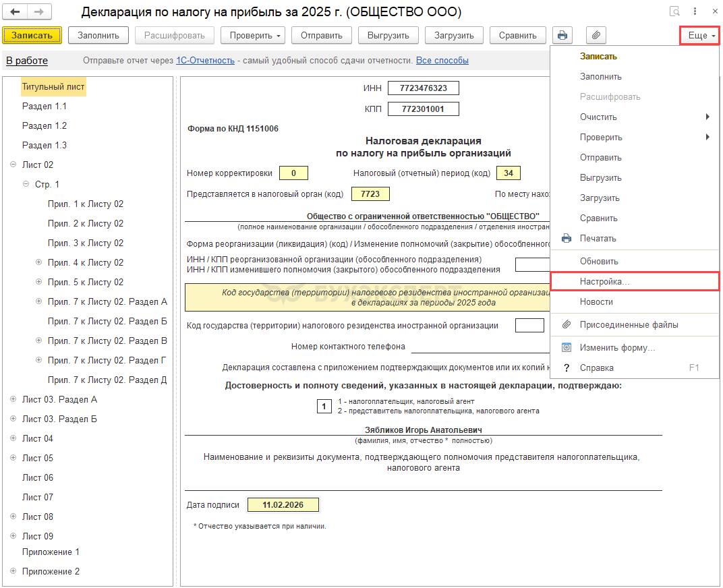The image size is (723, 588).
Task: Choose Изменить форму in the menu
Action: [x=617, y=347]
